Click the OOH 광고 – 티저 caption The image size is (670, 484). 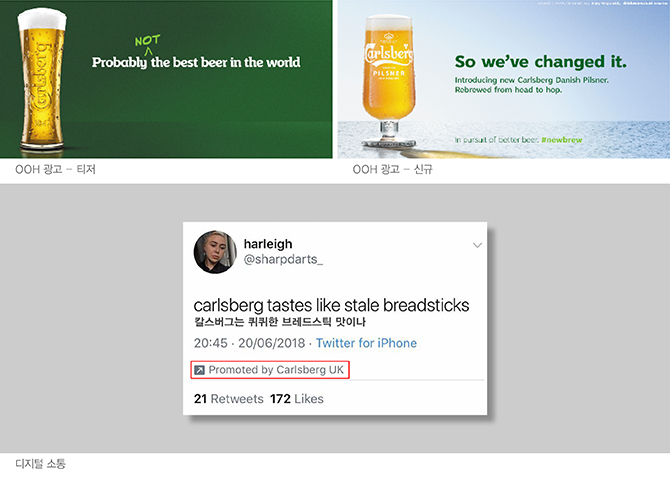pos(55,170)
